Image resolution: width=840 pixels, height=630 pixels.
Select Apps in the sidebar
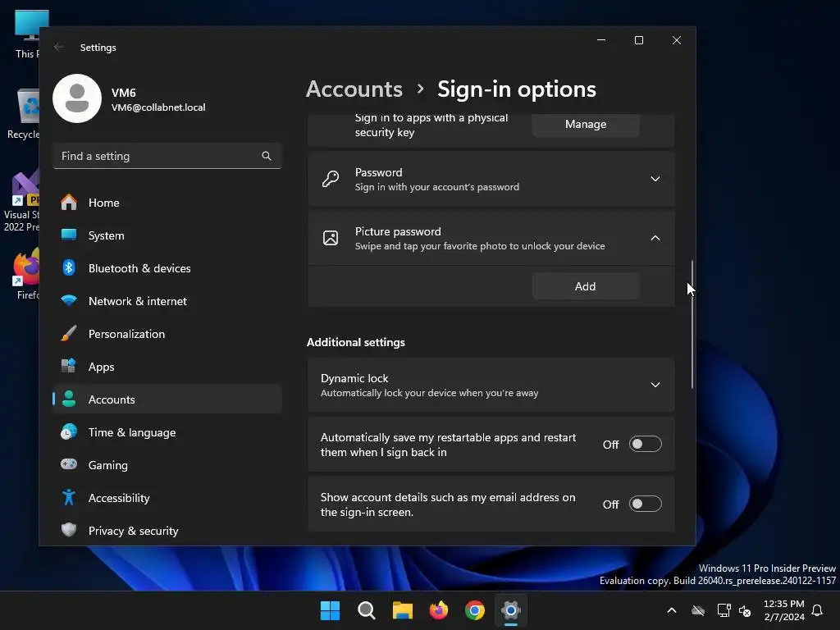(x=167, y=367)
